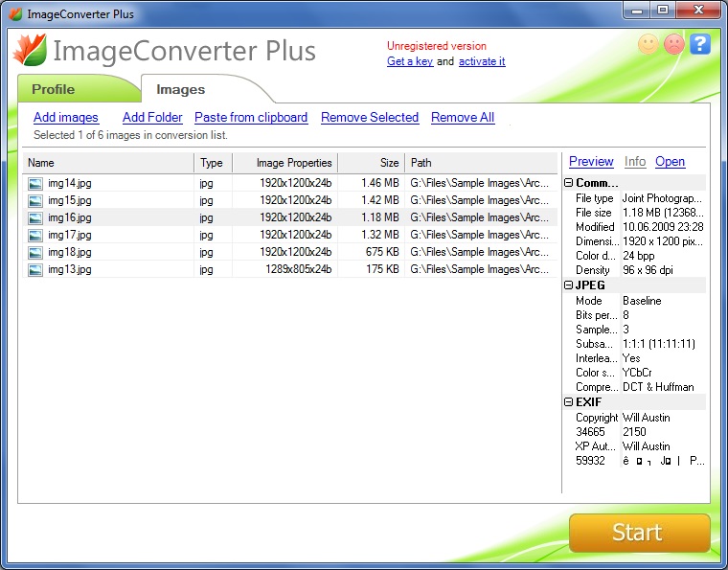Screen dimensions: 728x570
Task: Click the file icon for img15.jpg
Action: 35,200
